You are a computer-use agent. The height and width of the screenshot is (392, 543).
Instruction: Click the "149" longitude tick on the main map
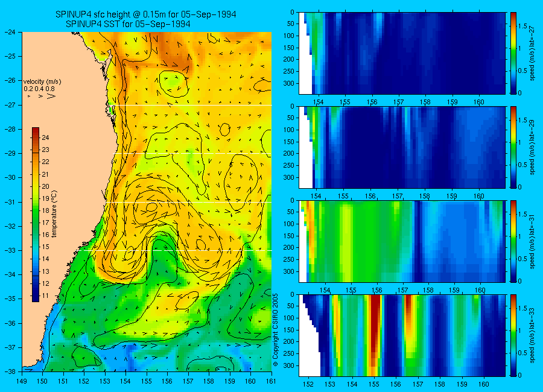pos(22,381)
